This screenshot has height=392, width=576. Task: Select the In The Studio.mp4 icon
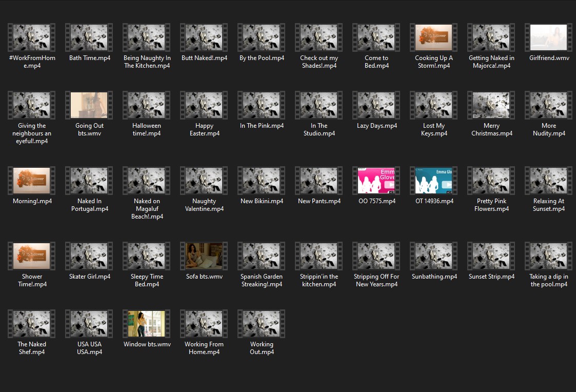pos(319,105)
